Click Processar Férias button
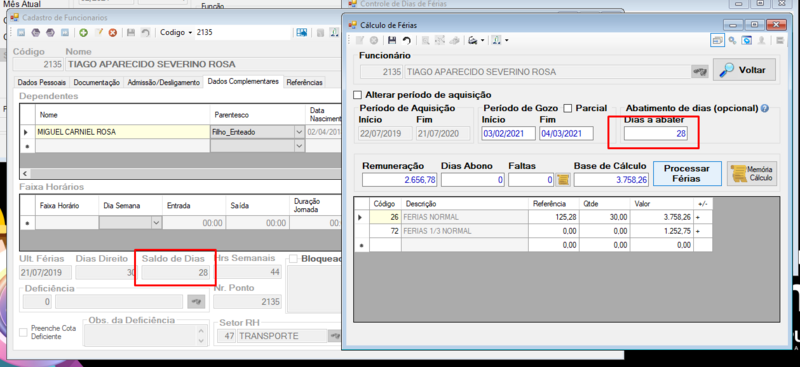 click(687, 174)
